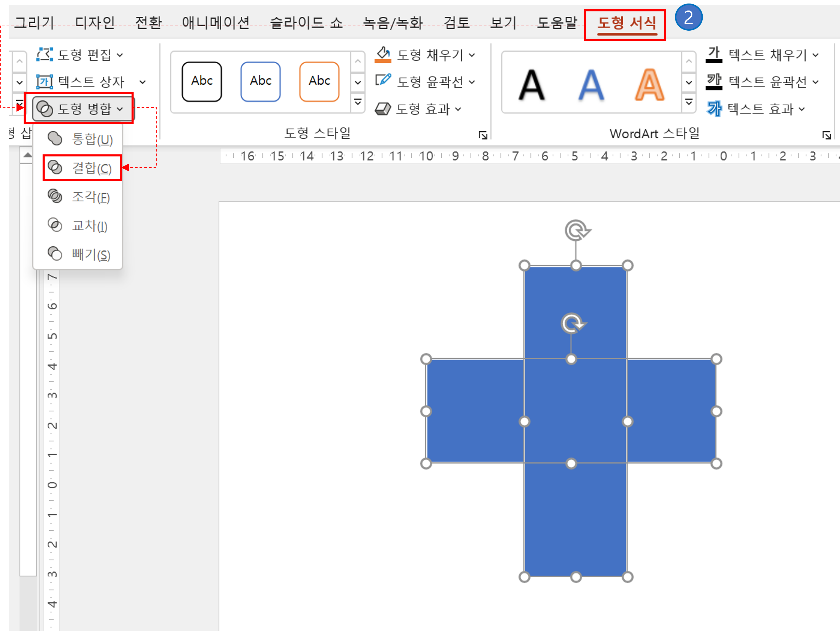The width and height of the screenshot is (840, 631).
Task: Click the Text Effects blue 가 icon
Action: pyautogui.click(x=714, y=109)
